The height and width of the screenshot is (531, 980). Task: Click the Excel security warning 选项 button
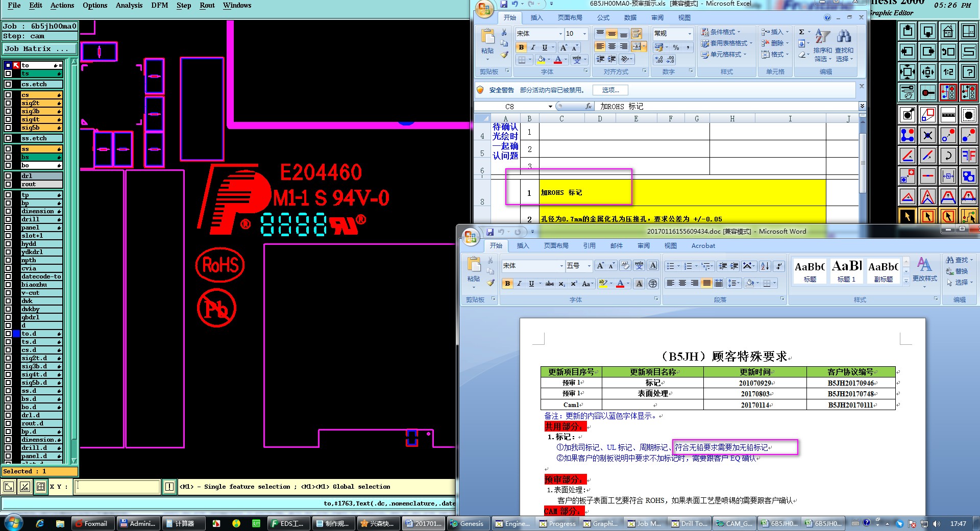click(610, 90)
